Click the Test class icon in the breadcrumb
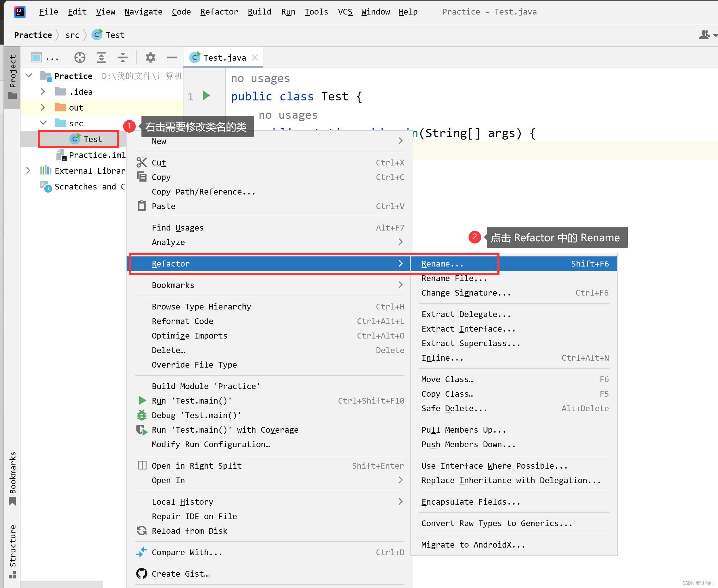 (x=97, y=34)
